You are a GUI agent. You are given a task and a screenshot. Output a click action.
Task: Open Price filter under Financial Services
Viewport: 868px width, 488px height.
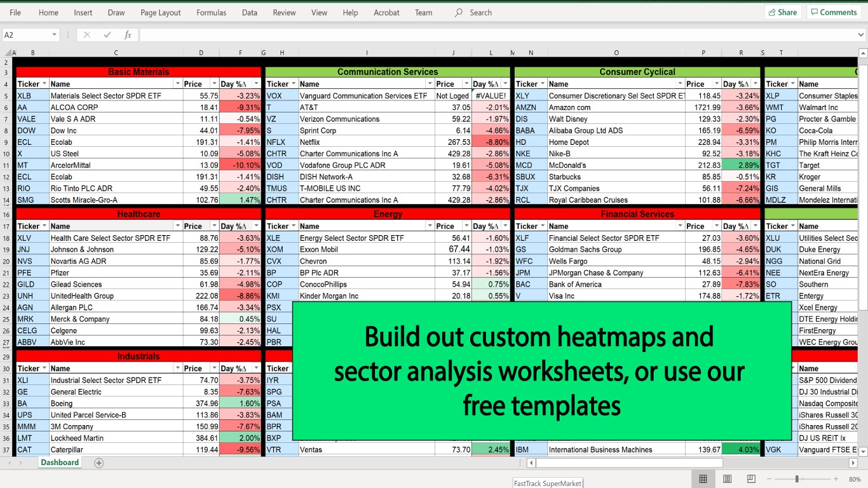pyautogui.click(x=716, y=226)
